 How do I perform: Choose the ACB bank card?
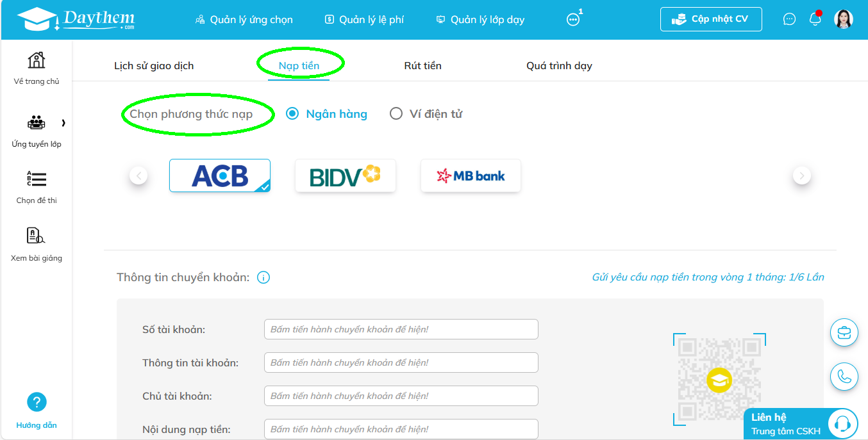[x=220, y=175]
